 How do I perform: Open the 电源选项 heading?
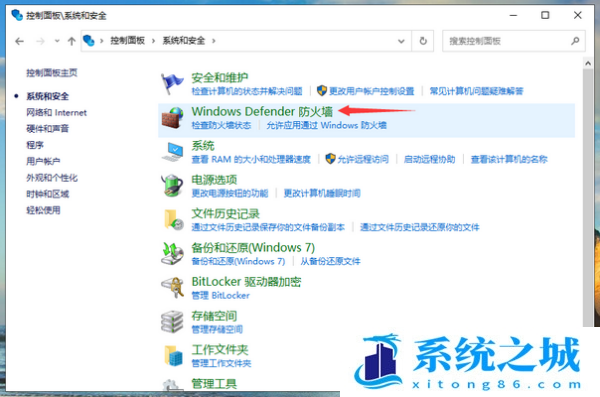coord(214,180)
